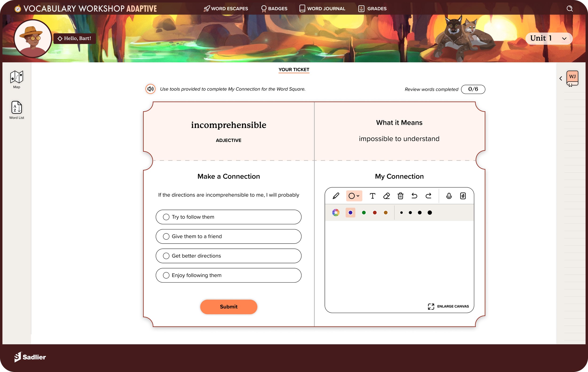Select the pencil drawing tool
Viewport: 588px width, 372px height.
pyautogui.click(x=336, y=196)
